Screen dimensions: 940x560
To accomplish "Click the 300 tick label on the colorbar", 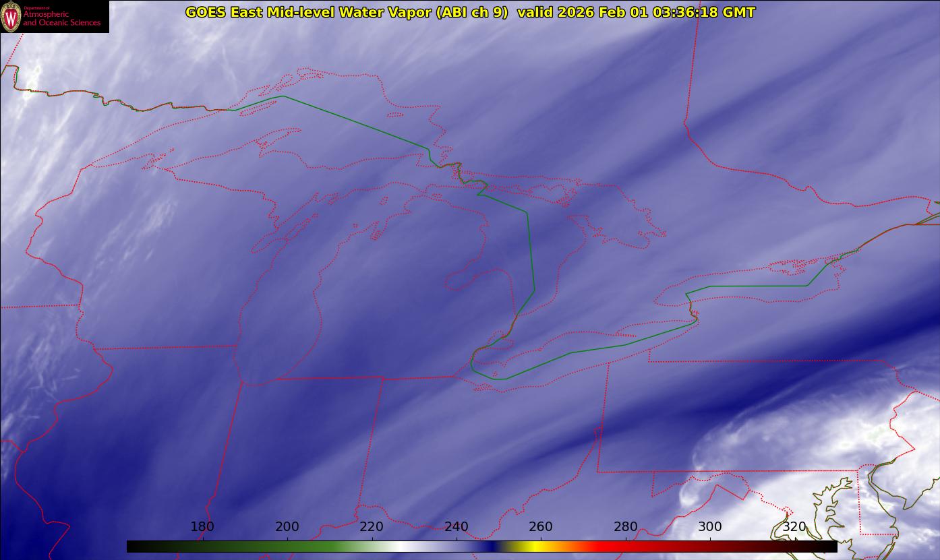I will click(x=710, y=526).
